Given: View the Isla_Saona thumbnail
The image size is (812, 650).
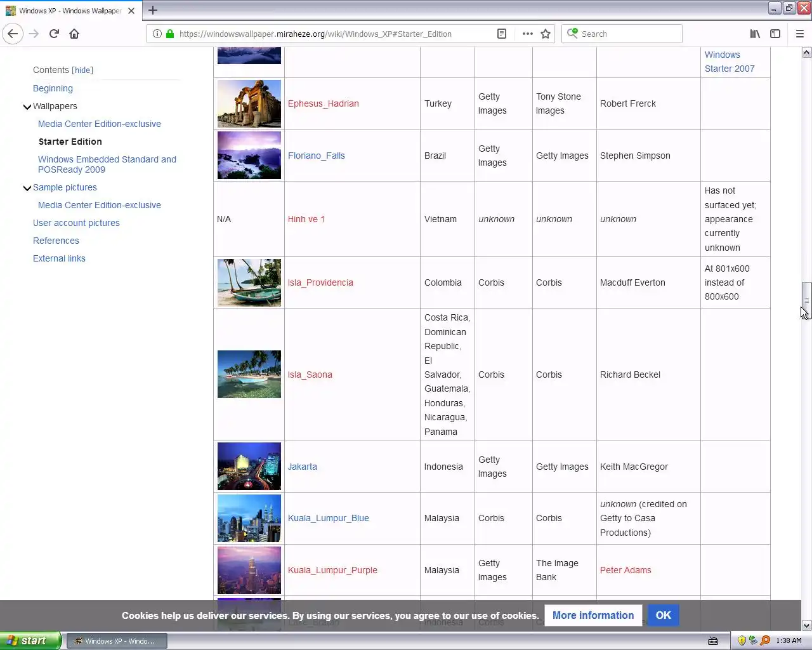Looking at the screenshot, I should 249,375.
